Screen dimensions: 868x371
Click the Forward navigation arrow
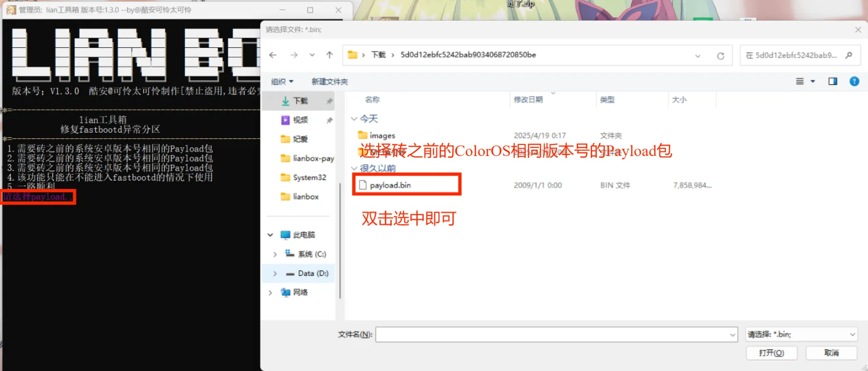click(294, 55)
